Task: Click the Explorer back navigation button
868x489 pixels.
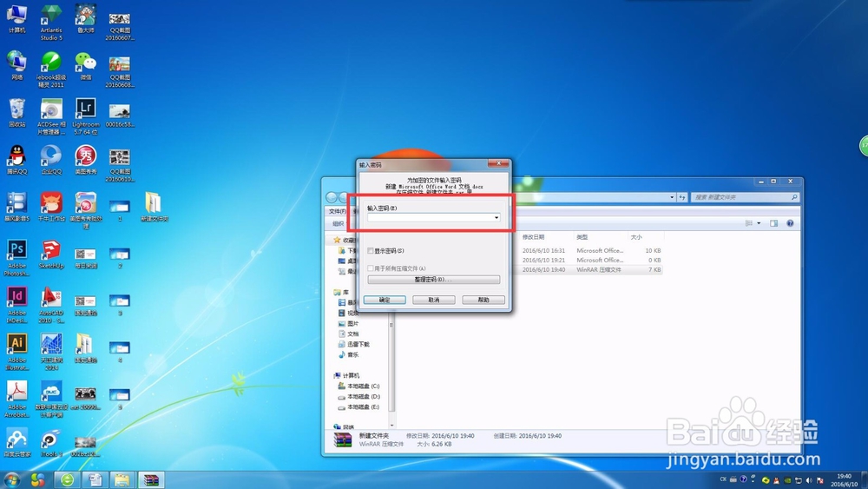Action: click(332, 198)
